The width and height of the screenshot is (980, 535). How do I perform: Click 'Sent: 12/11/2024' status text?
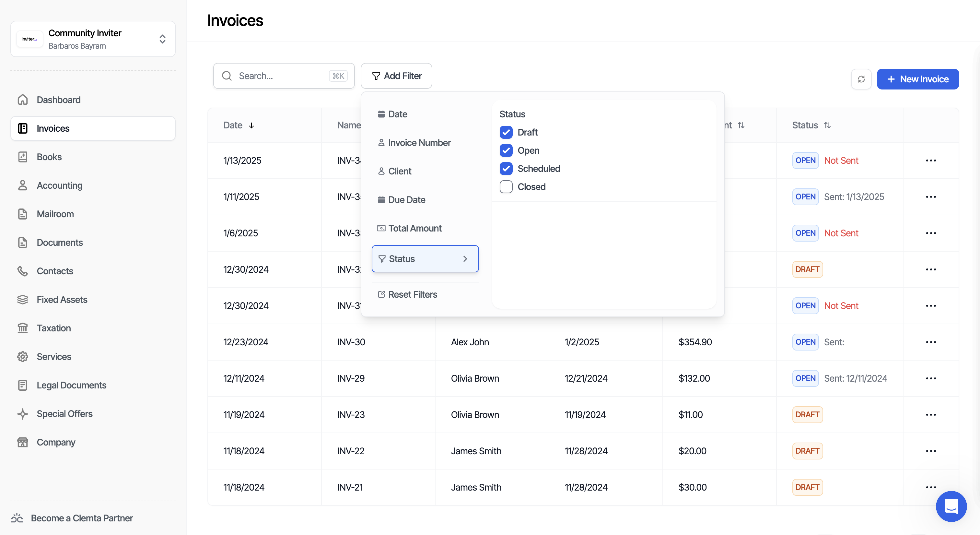click(856, 379)
